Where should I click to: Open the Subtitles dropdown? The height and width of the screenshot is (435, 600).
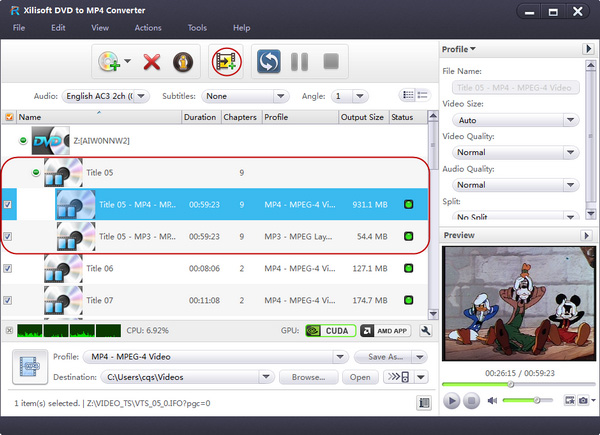pyautogui.click(x=245, y=96)
